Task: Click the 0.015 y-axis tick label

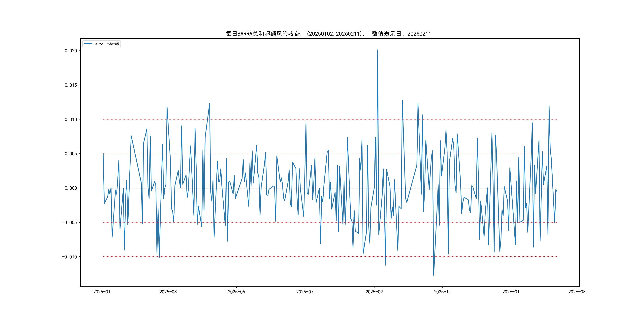Action: pos(71,85)
